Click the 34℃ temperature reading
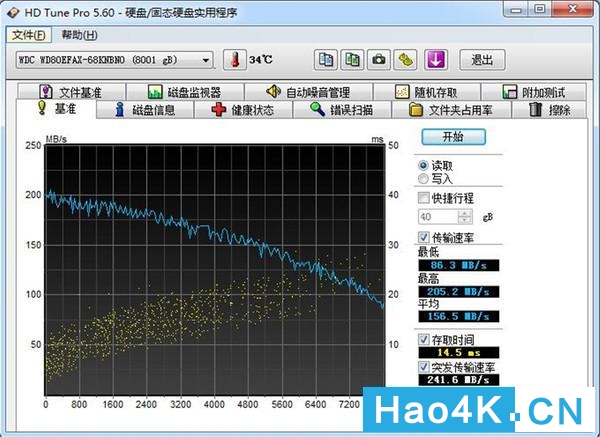The height and width of the screenshot is (437, 600). pos(261,60)
